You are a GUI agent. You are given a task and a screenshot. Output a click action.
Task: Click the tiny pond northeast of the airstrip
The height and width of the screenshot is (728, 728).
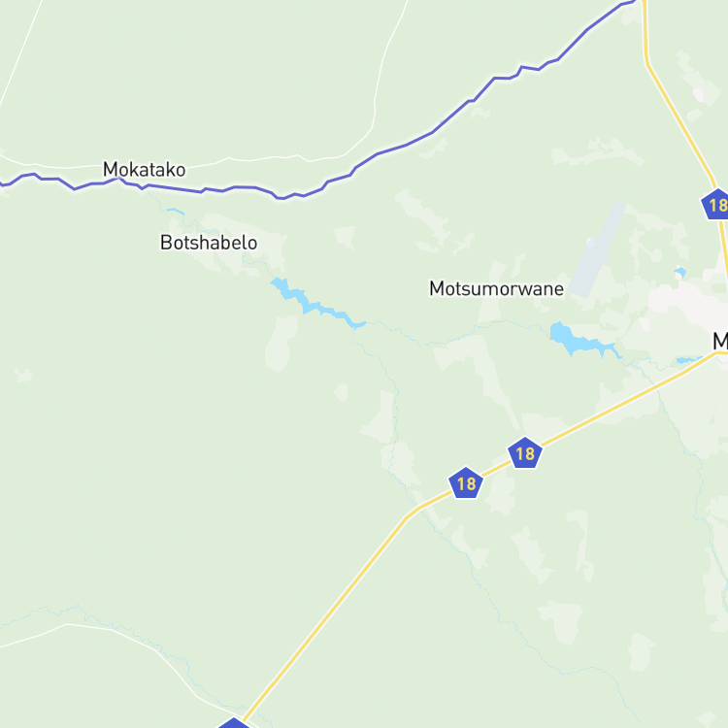[680, 272]
